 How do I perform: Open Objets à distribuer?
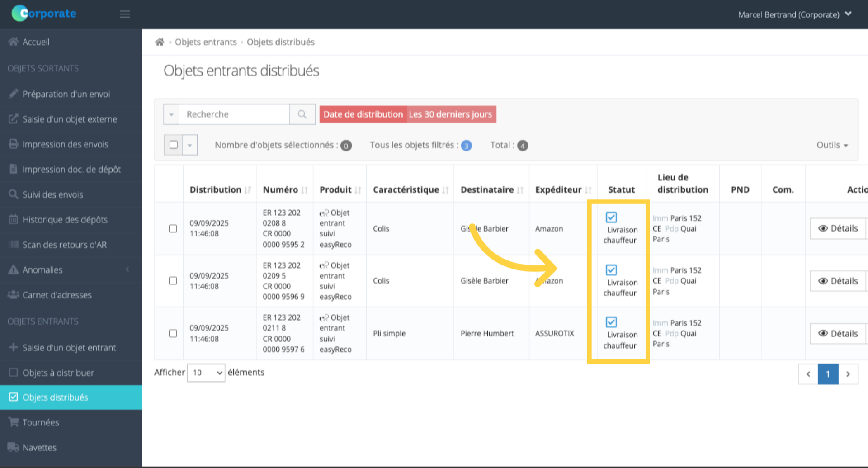[71, 373]
